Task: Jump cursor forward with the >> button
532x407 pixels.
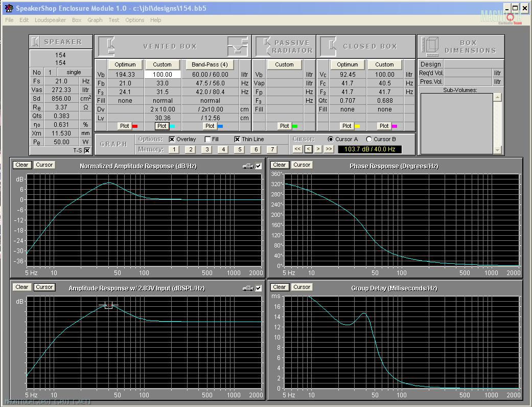Action: [328, 149]
